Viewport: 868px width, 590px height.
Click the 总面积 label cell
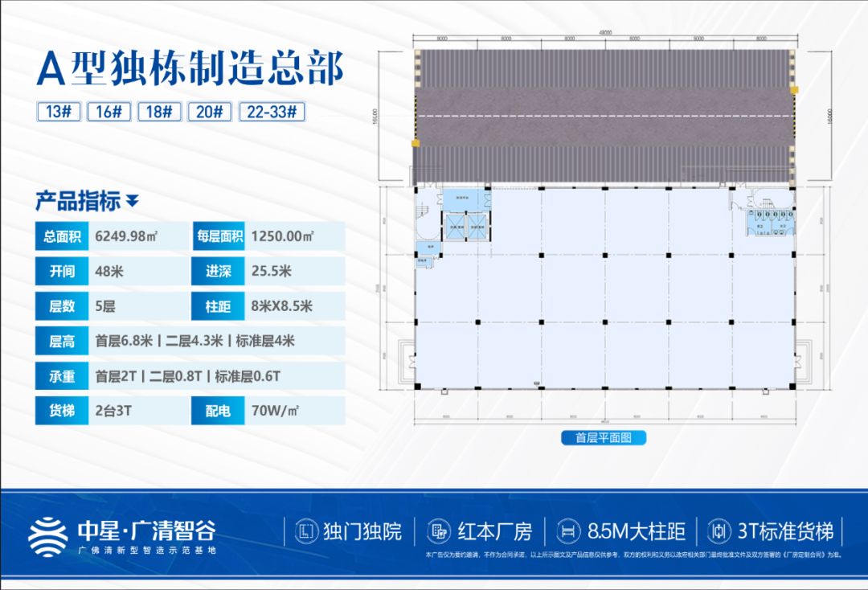click(62, 236)
